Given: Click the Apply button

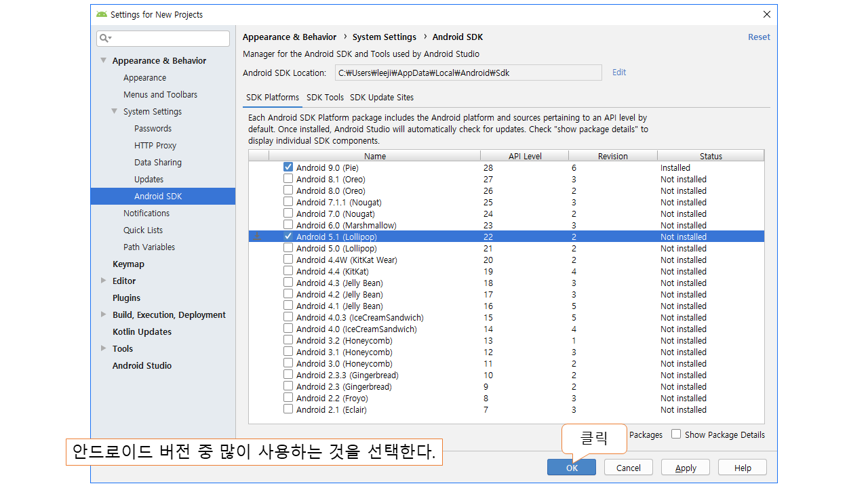Looking at the screenshot, I should point(686,468).
